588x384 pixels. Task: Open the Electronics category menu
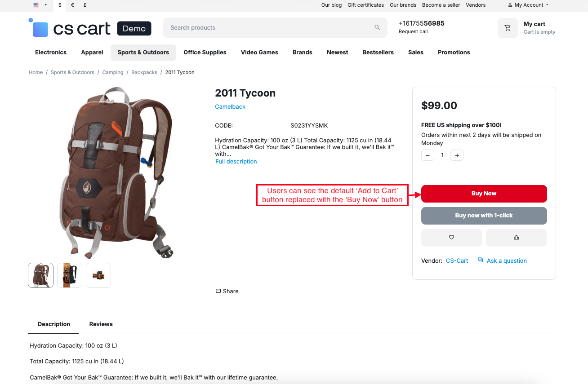(x=51, y=53)
